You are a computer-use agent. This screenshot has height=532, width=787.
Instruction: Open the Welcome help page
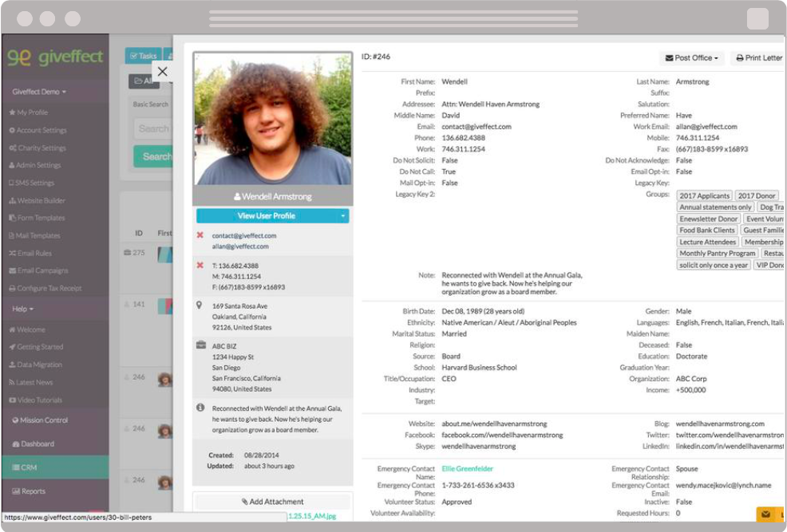click(26, 330)
